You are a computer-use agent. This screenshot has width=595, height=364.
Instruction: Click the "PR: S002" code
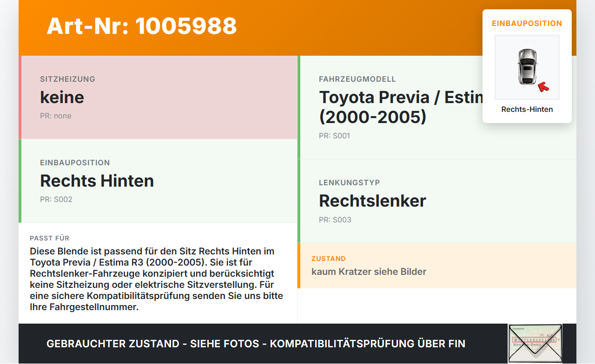click(x=56, y=200)
